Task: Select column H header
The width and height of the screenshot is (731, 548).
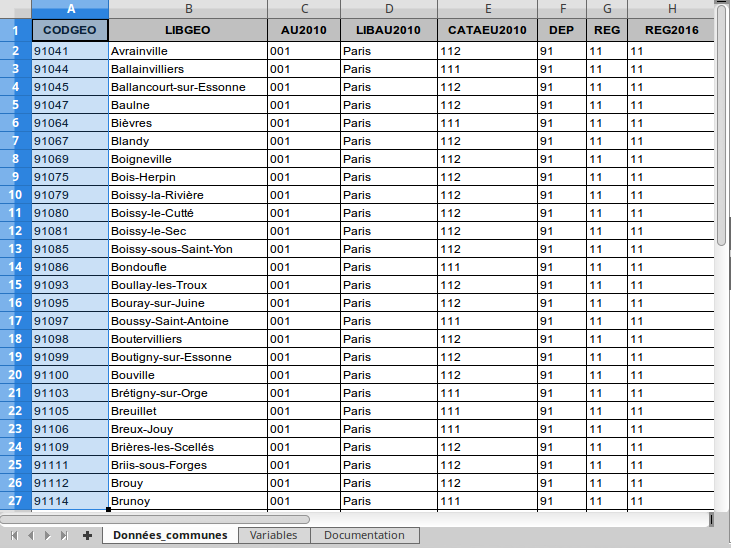Action: click(671, 8)
